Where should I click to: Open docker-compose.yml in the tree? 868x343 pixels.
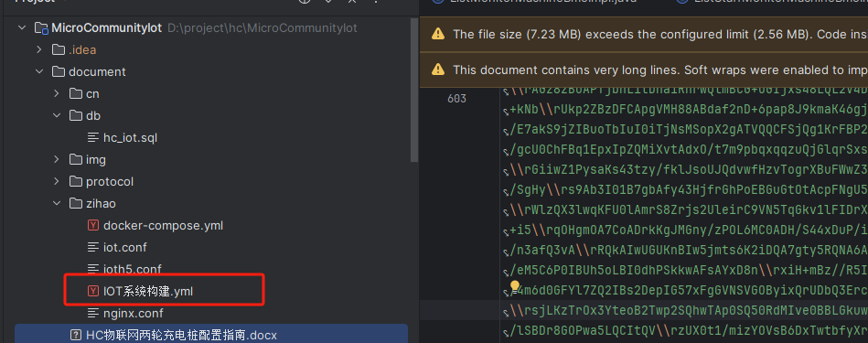[164, 226]
